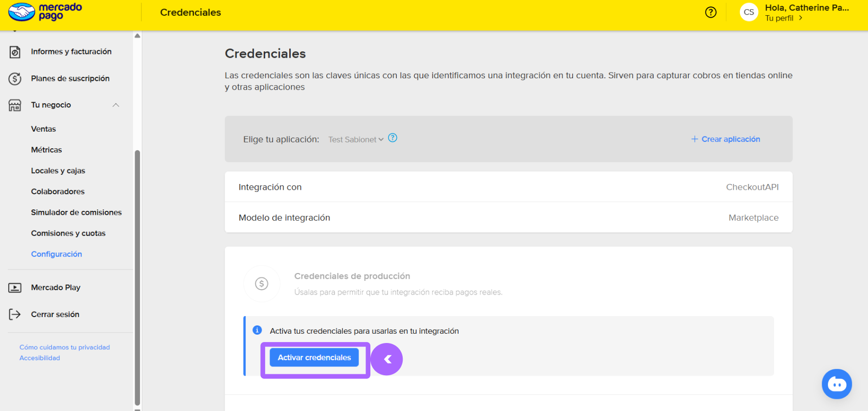Click the CheckoutAPI value
Screen dimensions: 868x411
(752, 187)
